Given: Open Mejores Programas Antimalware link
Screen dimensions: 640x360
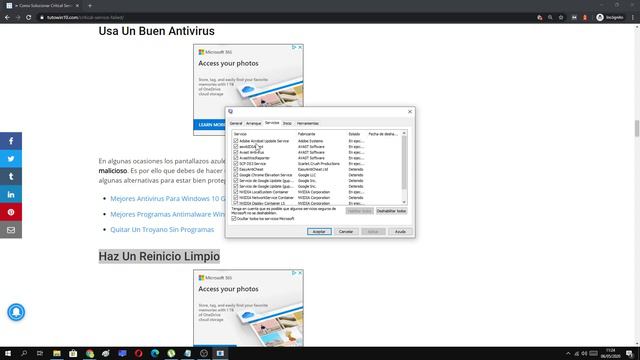Looking at the screenshot, I should (x=168, y=214).
